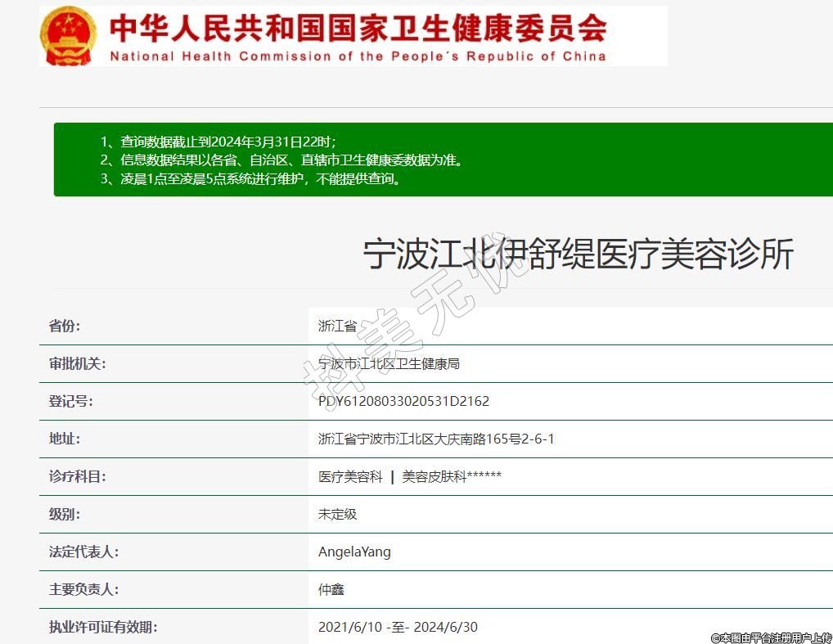Image resolution: width=833 pixels, height=644 pixels.
Task: Click the 中华人民共和国国家卫生健康委员会 header title
Action: click(358, 29)
